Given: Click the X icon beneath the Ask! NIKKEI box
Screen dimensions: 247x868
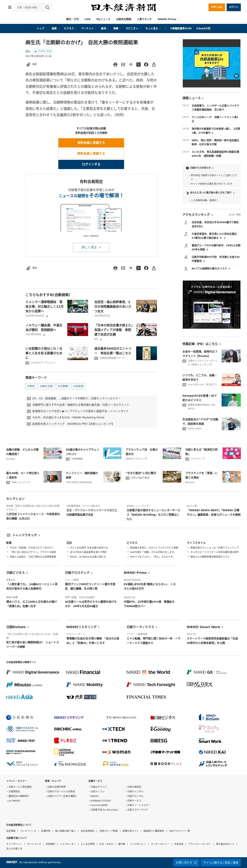Looking at the screenshot, I should [138, 268].
